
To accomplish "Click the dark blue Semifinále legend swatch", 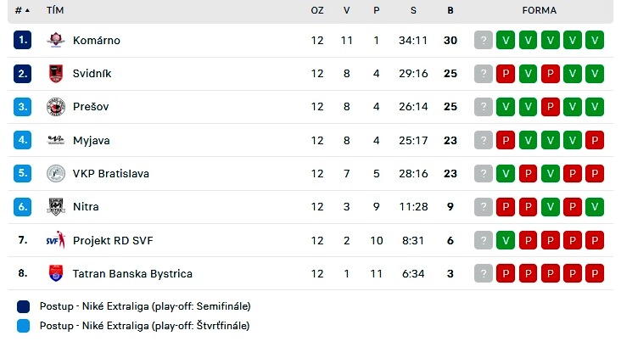I will [x=24, y=306].
